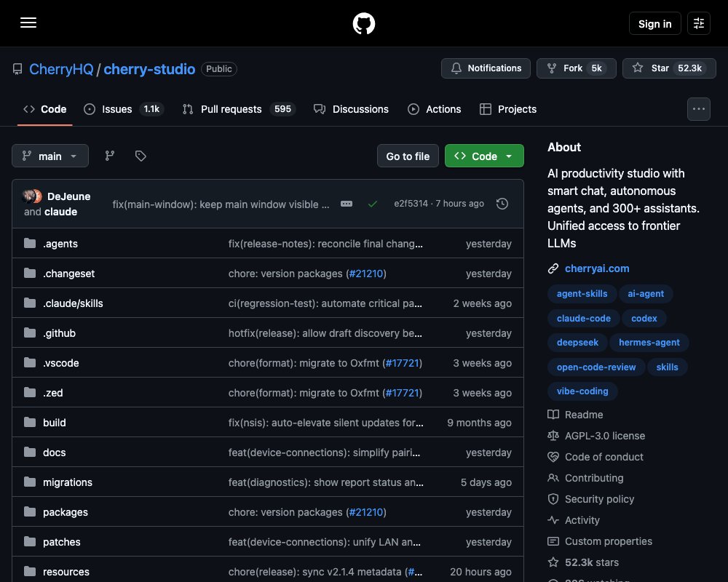Open the Projects tab

click(508, 109)
